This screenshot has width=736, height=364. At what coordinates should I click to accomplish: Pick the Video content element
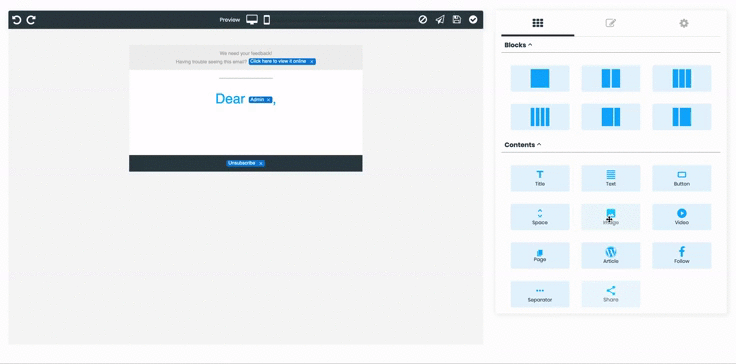682,217
